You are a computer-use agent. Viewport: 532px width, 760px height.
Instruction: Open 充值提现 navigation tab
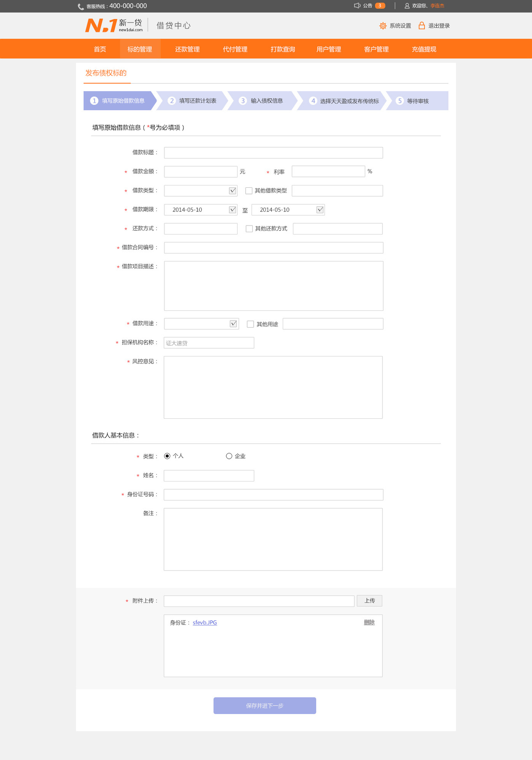pos(424,49)
